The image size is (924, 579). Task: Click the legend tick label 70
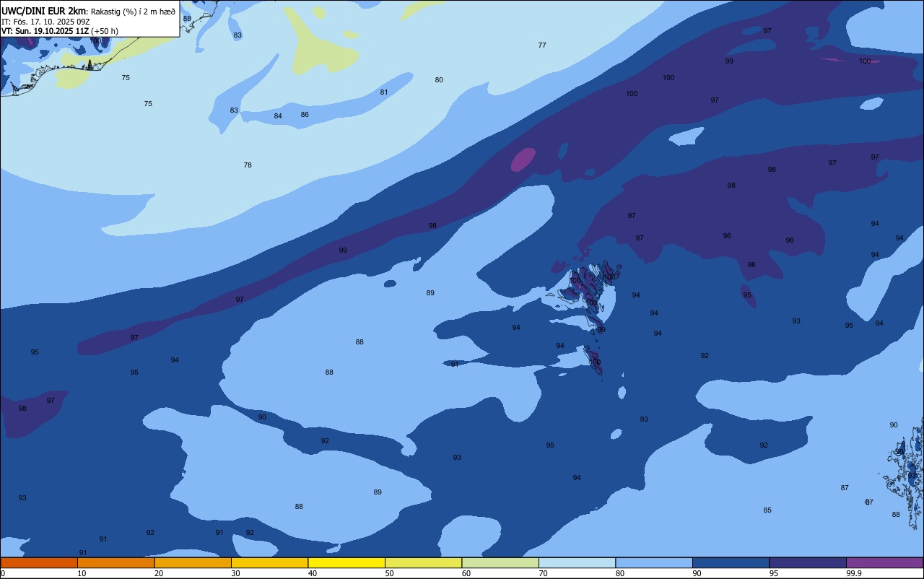tap(544, 573)
